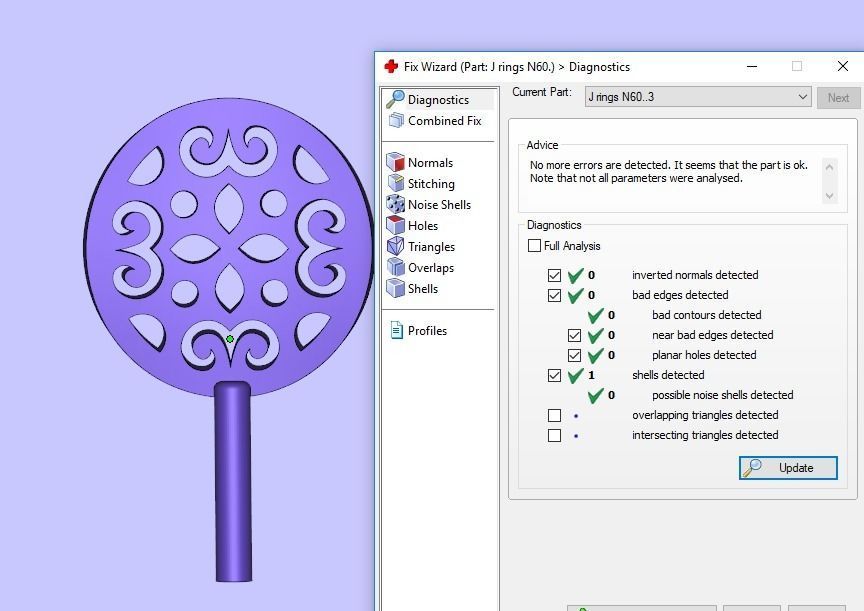Enable overlapping triangles detected checkbox
Image resolution: width=864 pixels, height=611 pixels.
tap(554, 415)
